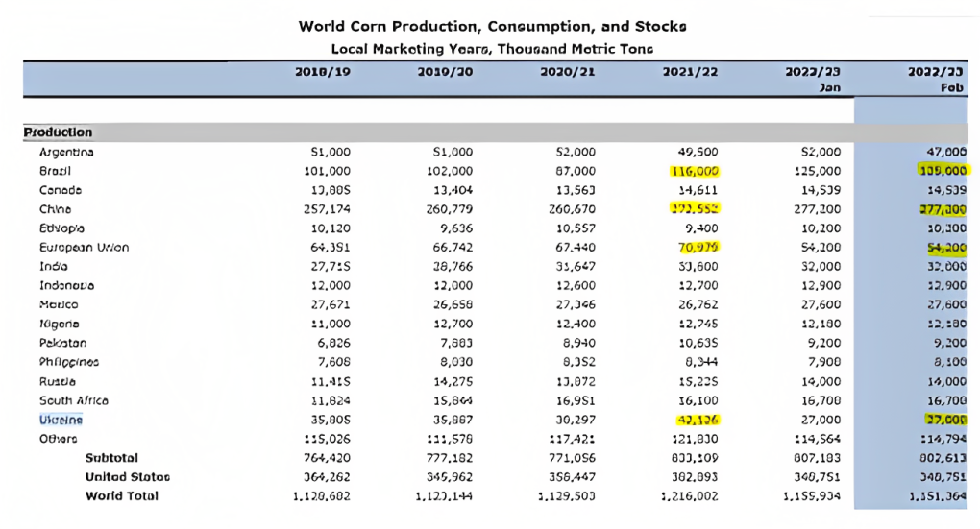Click Nigeria's 12,700 value for 2019/20

[x=453, y=325]
